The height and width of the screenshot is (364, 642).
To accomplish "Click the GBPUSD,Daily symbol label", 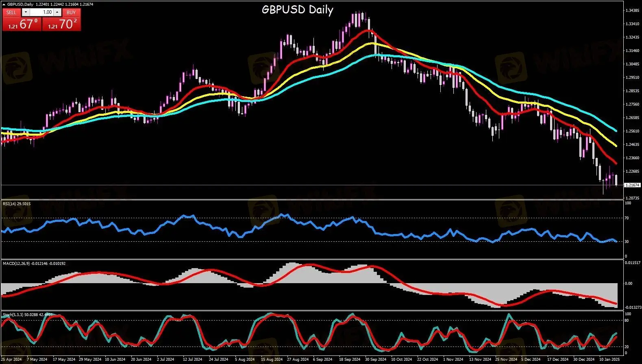I will [21, 4].
